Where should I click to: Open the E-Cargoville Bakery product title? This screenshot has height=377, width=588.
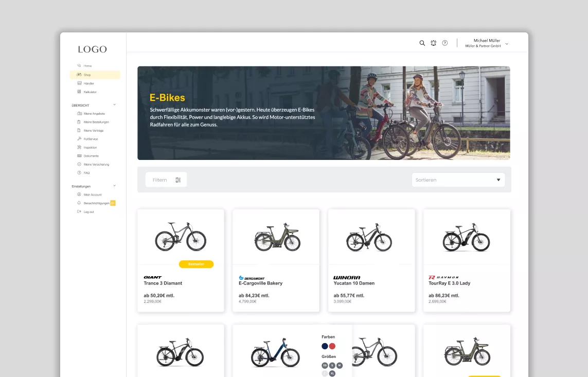click(x=261, y=283)
